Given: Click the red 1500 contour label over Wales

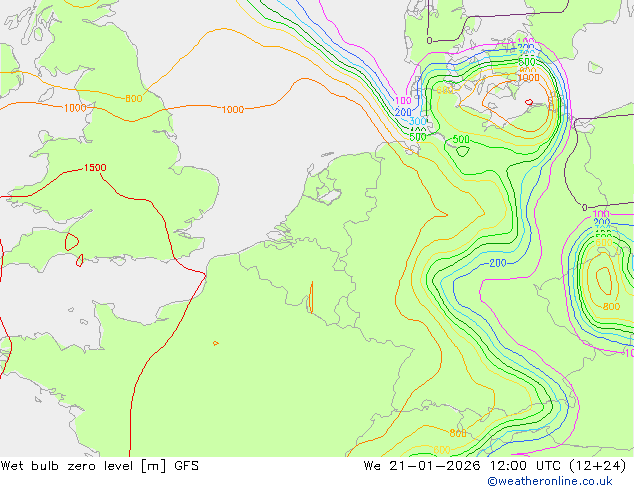Looking at the screenshot, I should [95, 167].
